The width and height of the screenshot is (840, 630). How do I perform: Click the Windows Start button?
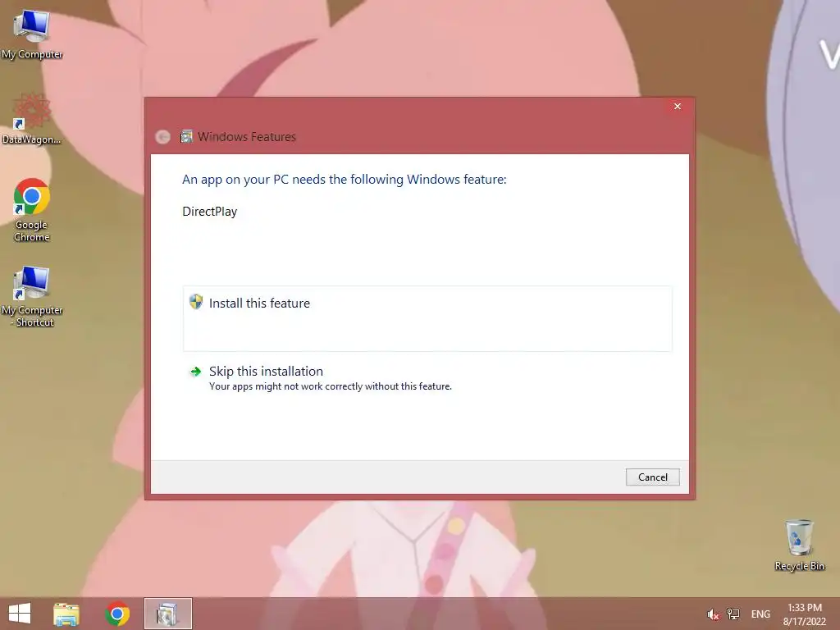point(20,614)
